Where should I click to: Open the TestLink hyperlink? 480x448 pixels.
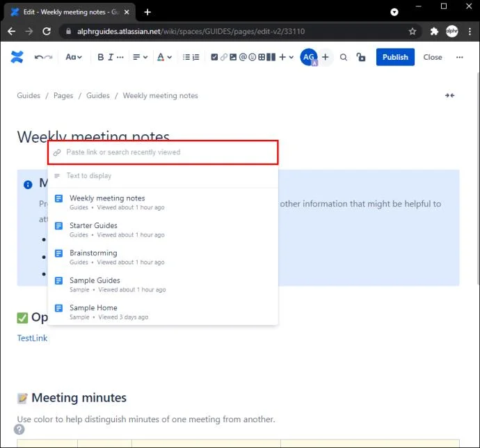[32, 338]
